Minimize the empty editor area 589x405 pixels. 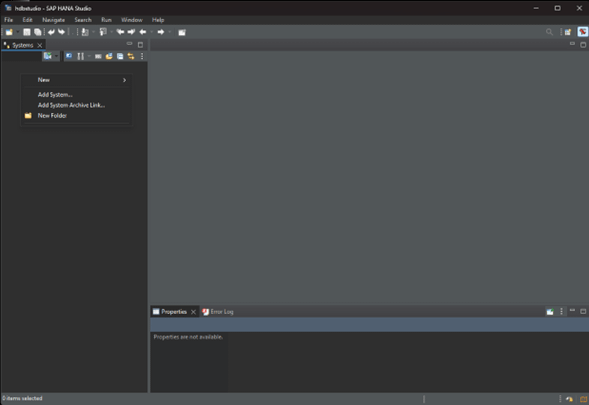[572, 44]
